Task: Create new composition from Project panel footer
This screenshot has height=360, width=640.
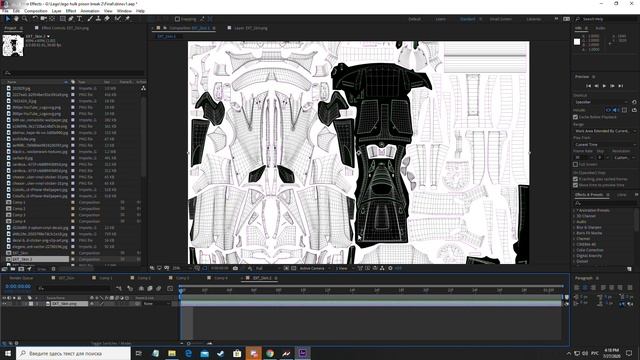Action: point(21,269)
